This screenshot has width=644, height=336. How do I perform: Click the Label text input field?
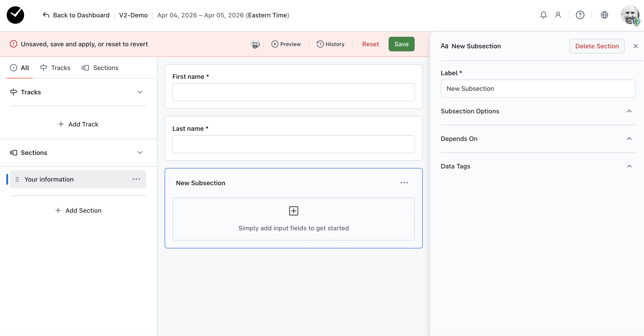pos(538,89)
